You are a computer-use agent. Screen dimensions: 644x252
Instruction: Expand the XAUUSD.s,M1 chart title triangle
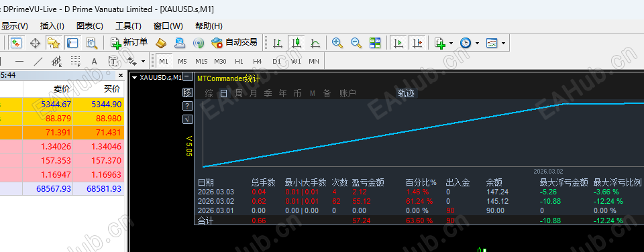(134, 77)
